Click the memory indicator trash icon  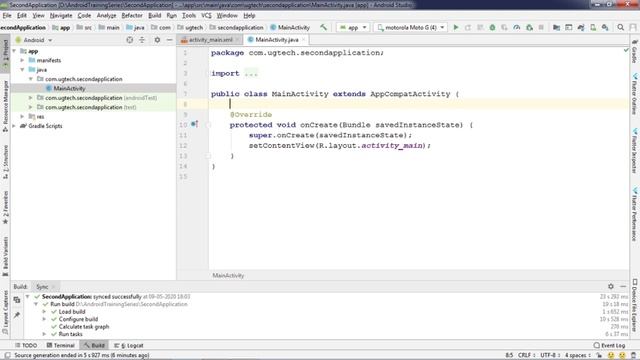tap(633, 356)
